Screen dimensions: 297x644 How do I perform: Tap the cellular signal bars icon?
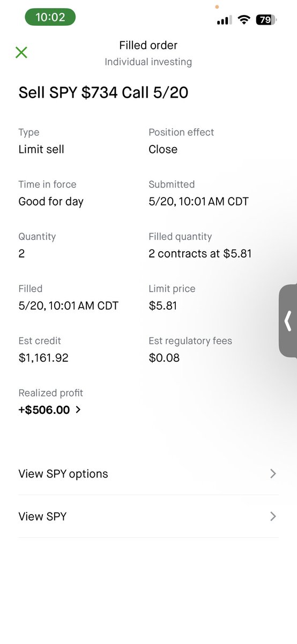click(224, 20)
